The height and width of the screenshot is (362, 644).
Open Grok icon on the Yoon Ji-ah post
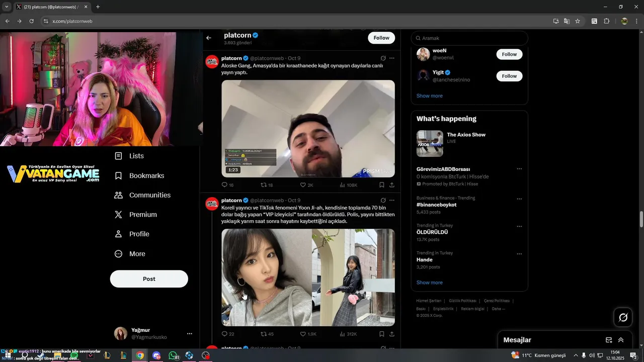(383, 200)
